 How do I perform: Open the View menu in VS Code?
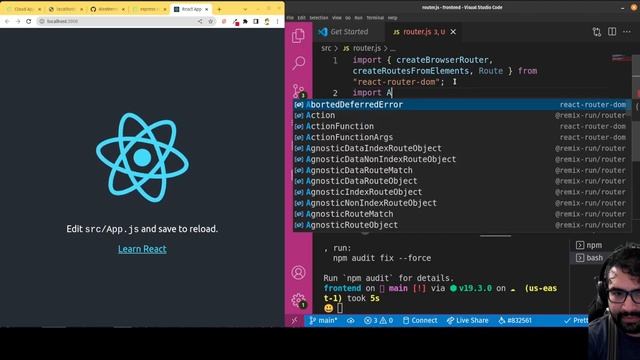coord(337,18)
